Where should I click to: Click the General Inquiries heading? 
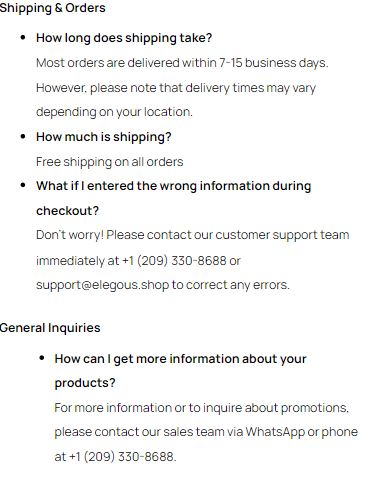coord(50,328)
